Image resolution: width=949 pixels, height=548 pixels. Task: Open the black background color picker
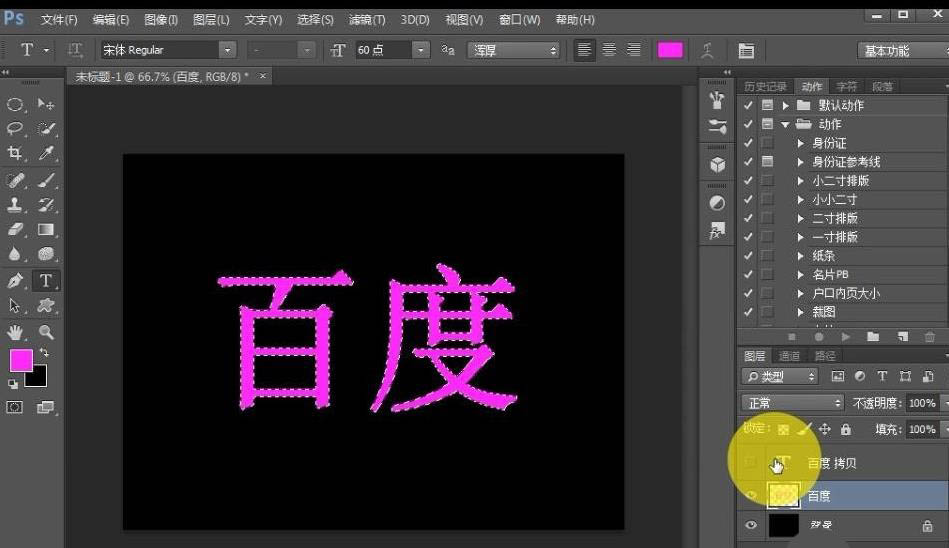[39, 380]
